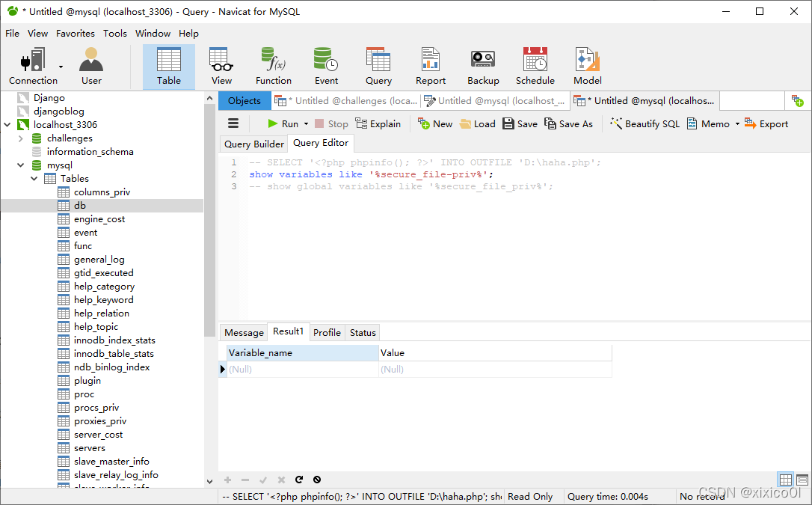Click the stop-loading icon below results
Image resolution: width=812 pixels, height=505 pixels.
point(317,480)
